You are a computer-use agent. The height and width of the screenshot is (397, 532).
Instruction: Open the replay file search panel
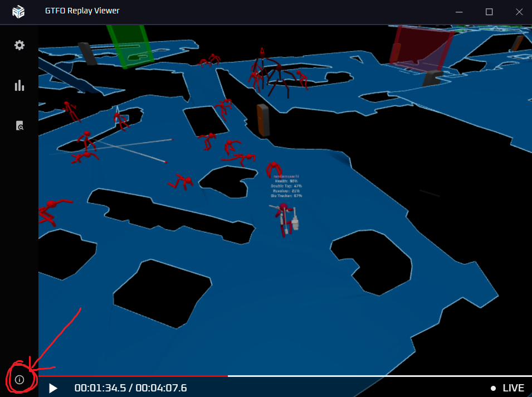[19, 125]
